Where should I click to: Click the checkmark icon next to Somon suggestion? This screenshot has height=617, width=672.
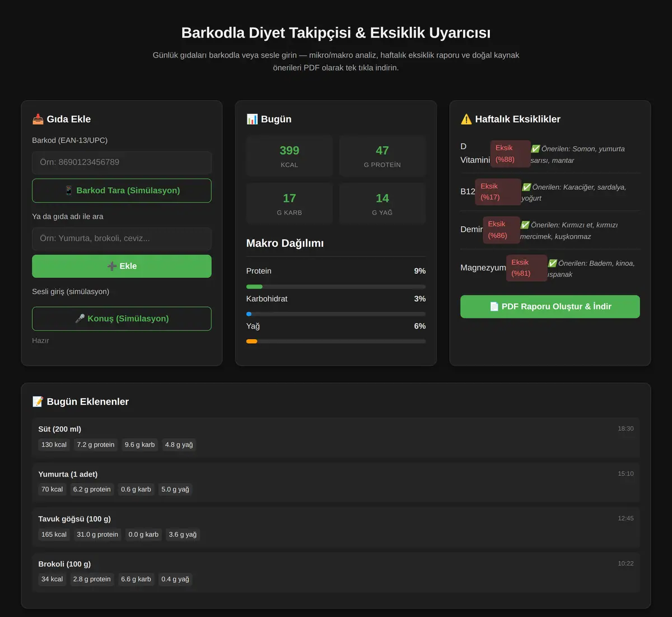click(x=535, y=149)
